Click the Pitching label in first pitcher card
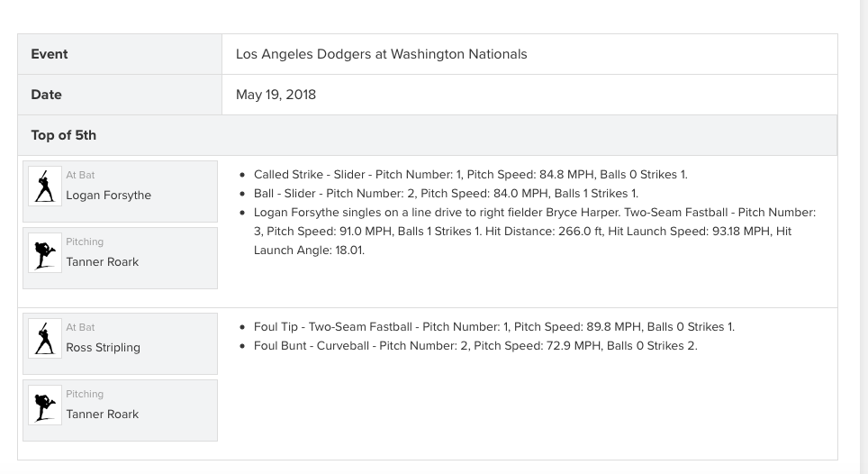This screenshot has width=868, height=474. pyautogui.click(x=85, y=242)
